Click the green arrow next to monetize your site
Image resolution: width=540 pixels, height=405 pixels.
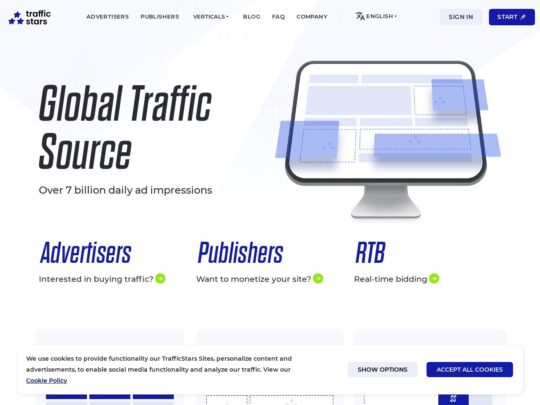coord(318,278)
